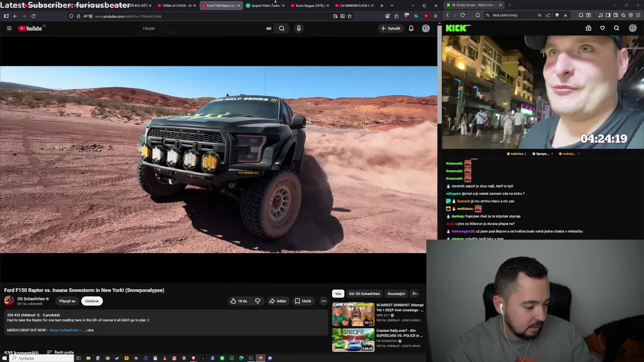Click the Sdílet share button
This screenshot has width=644, height=362.
277,301
